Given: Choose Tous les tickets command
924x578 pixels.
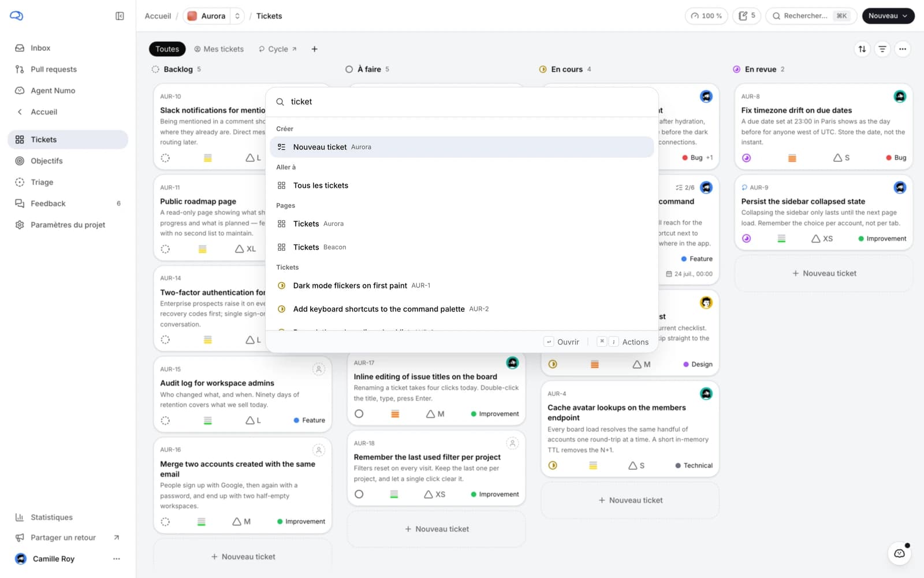Looking at the screenshot, I should pyautogui.click(x=462, y=186).
